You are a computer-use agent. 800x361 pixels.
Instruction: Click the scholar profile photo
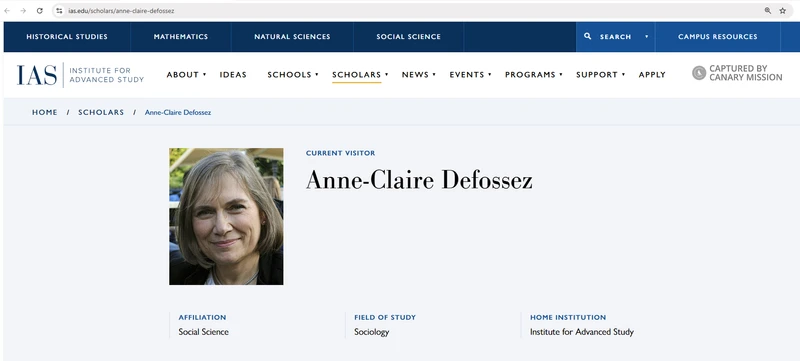tap(226, 217)
